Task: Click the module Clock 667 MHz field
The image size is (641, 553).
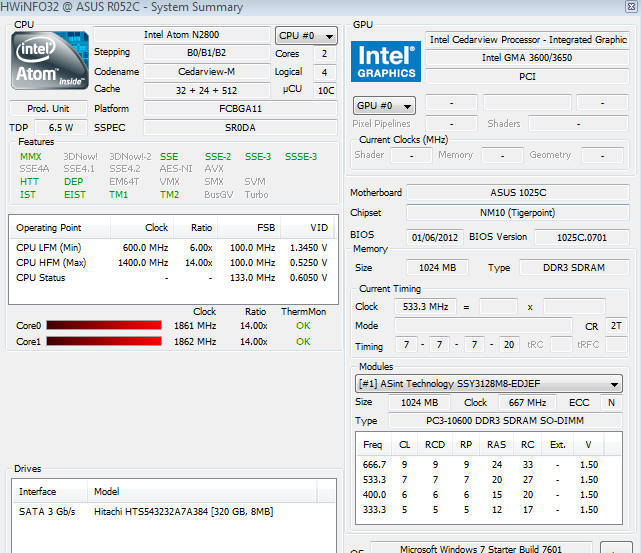Action: tap(527, 403)
